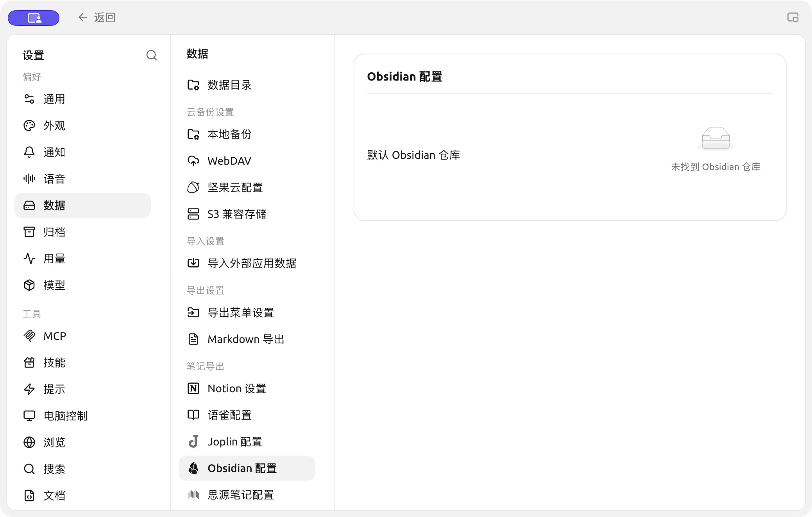Click the globe icon for 浏览
This screenshot has height=517, width=812.
pyautogui.click(x=29, y=442)
